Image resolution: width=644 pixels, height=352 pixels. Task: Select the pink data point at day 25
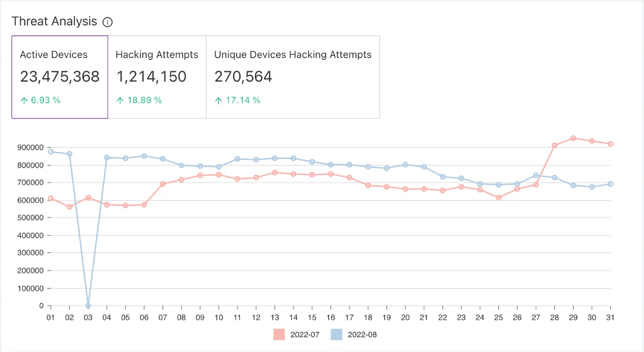(499, 197)
